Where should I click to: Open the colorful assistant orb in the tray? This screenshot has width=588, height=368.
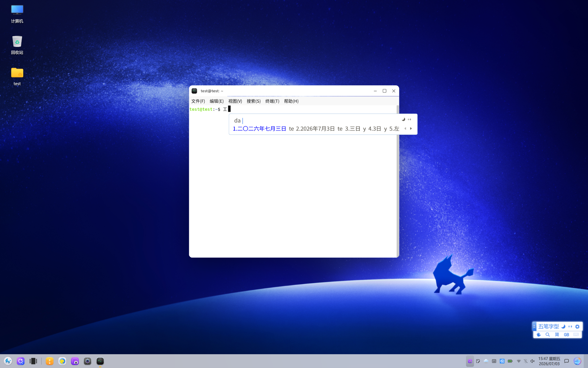pyautogui.click(x=577, y=361)
